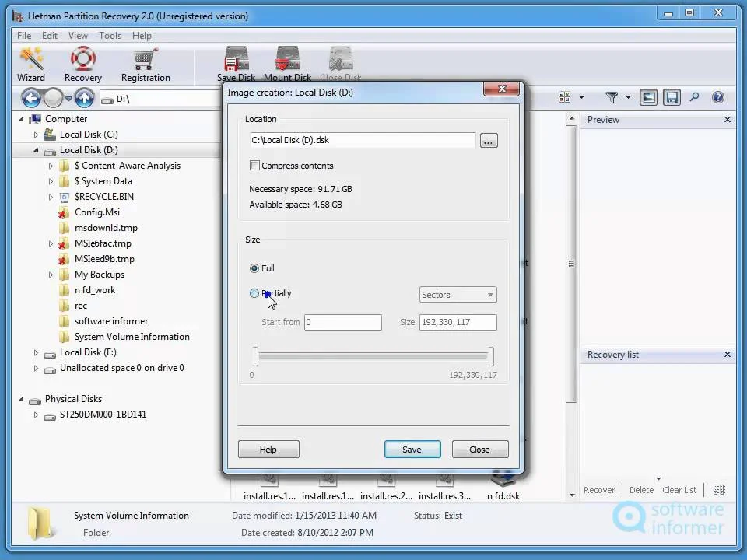The image size is (747, 560).
Task: Click the Size value input field
Action: 458,322
